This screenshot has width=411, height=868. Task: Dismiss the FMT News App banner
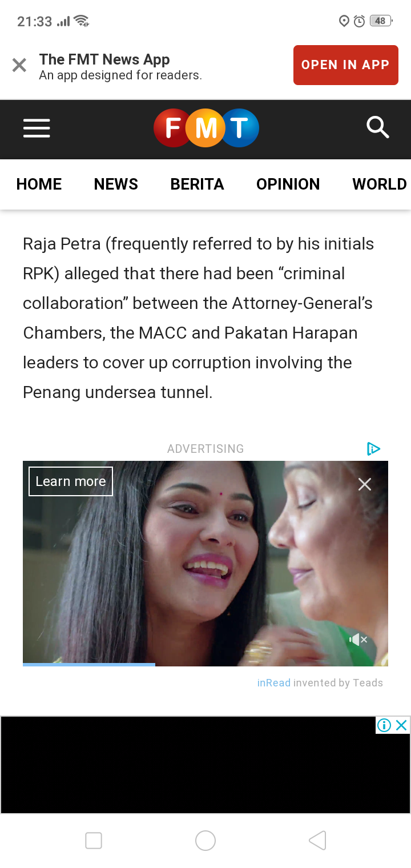pyautogui.click(x=19, y=65)
